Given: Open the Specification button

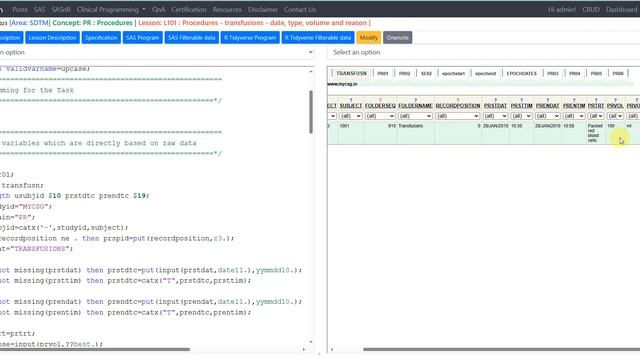Looking at the screenshot, I should pyautogui.click(x=101, y=38).
